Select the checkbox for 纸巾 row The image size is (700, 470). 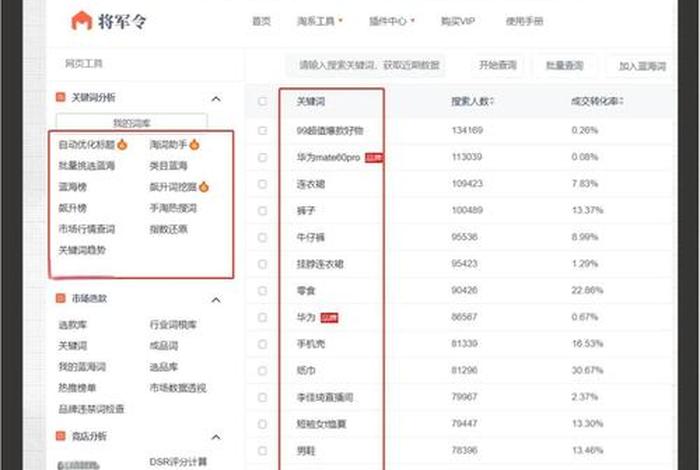262,371
